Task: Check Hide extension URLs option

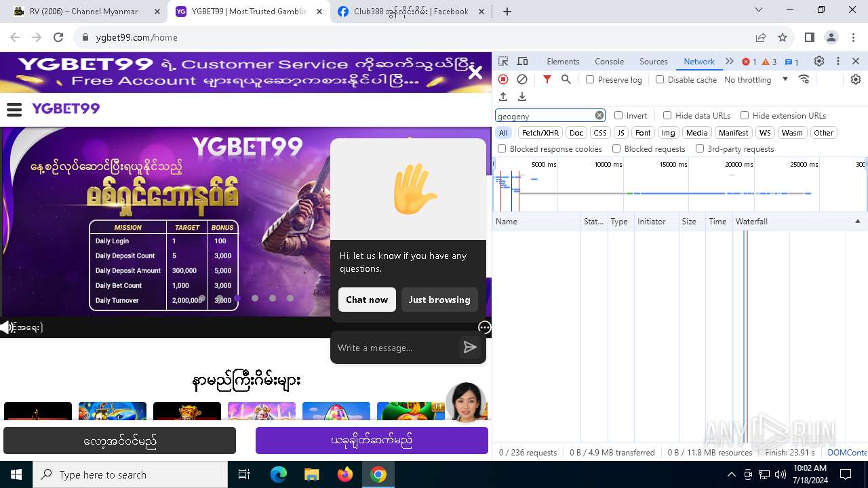Action: click(x=745, y=115)
